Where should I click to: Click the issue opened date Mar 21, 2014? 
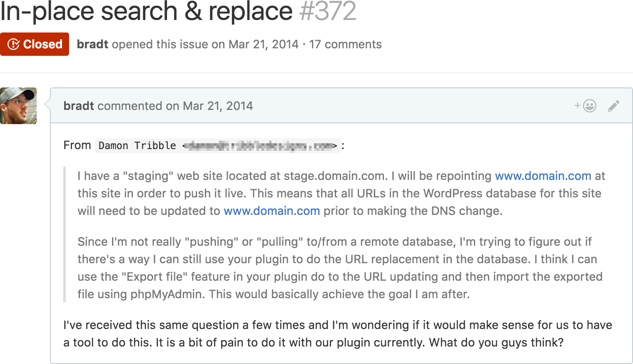264,44
